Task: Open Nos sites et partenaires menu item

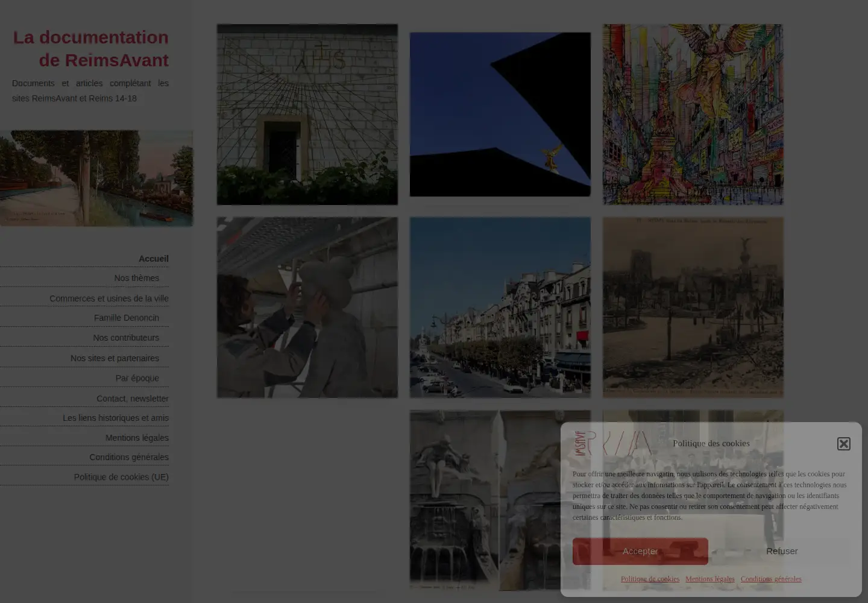Action: (115, 358)
